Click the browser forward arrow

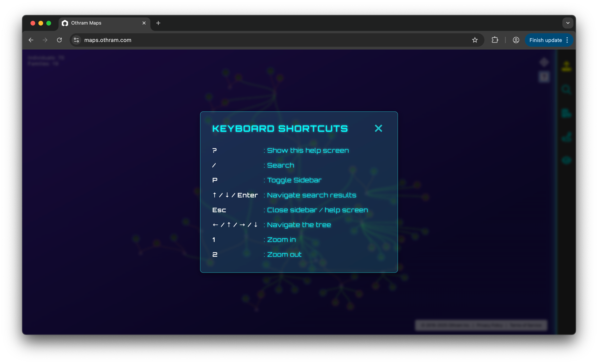tap(45, 40)
